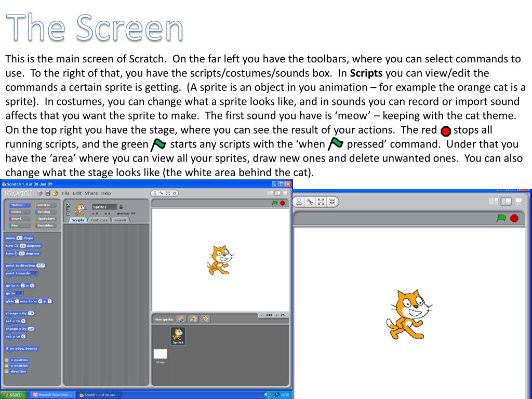The image size is (532, 399).
Task: Select the Control block category
Action: (46, 205)
